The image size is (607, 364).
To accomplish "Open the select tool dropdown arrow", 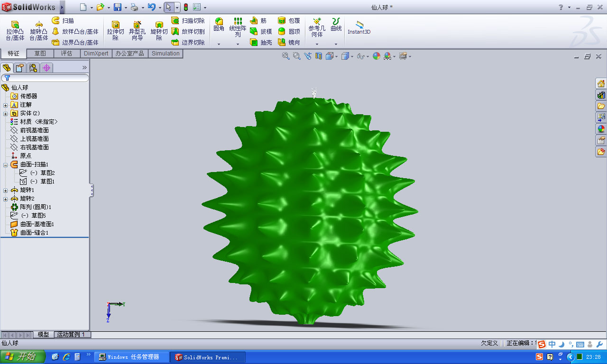I will [177, 8].
